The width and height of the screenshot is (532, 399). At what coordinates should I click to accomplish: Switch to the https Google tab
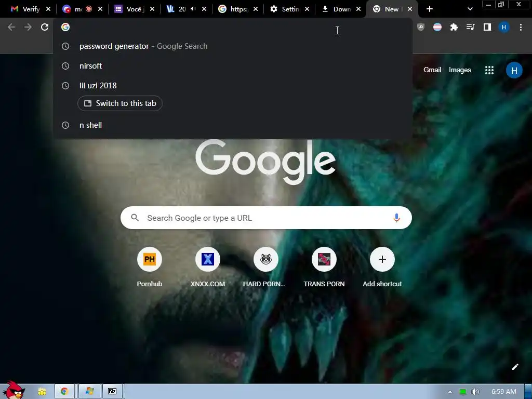click(234, 9)
